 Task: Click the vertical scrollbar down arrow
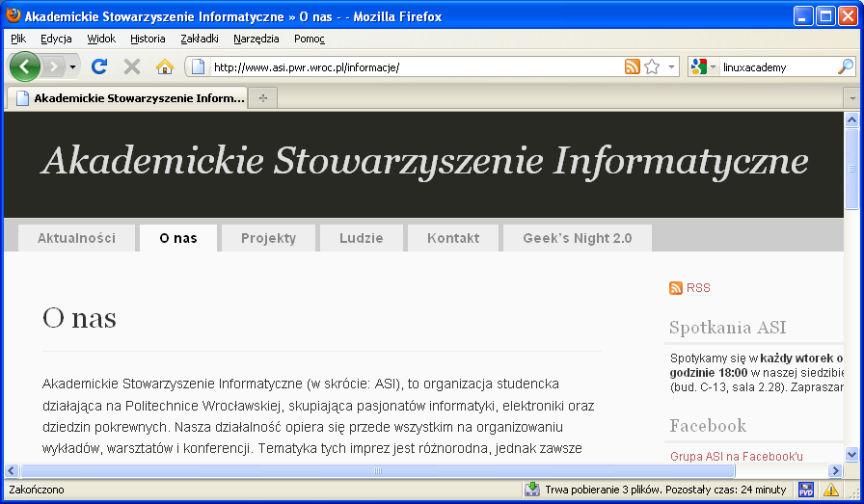coord(851,455)
